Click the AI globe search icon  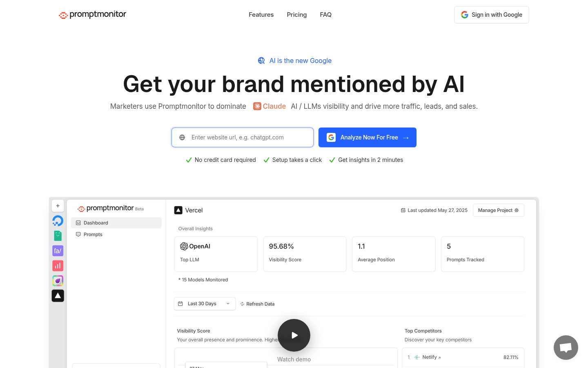[261, 61]
